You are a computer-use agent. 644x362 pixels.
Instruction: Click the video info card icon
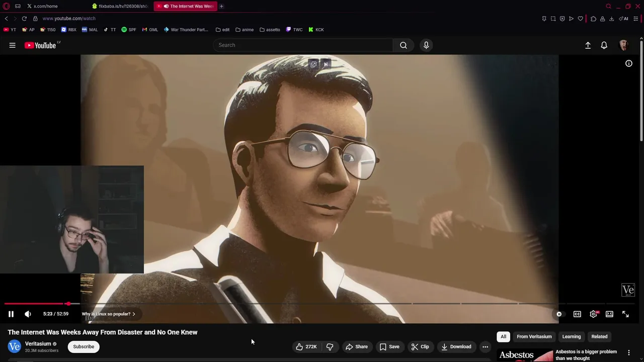pos(629,63)
